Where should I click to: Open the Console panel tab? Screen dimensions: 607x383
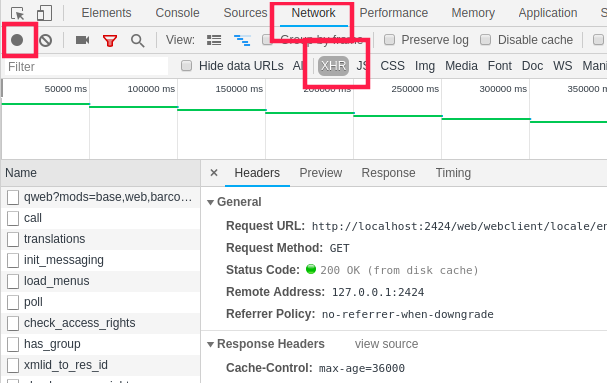177,13
